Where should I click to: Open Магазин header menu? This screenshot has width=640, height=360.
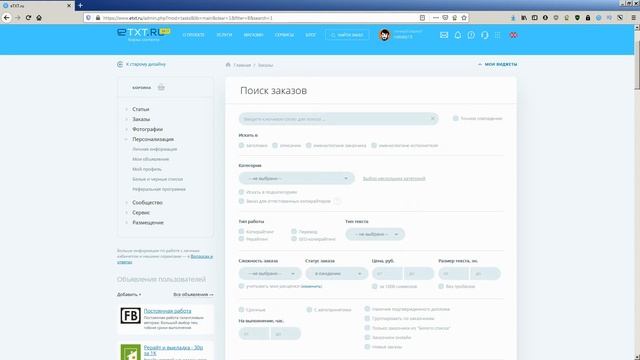[x=253, y=35]
